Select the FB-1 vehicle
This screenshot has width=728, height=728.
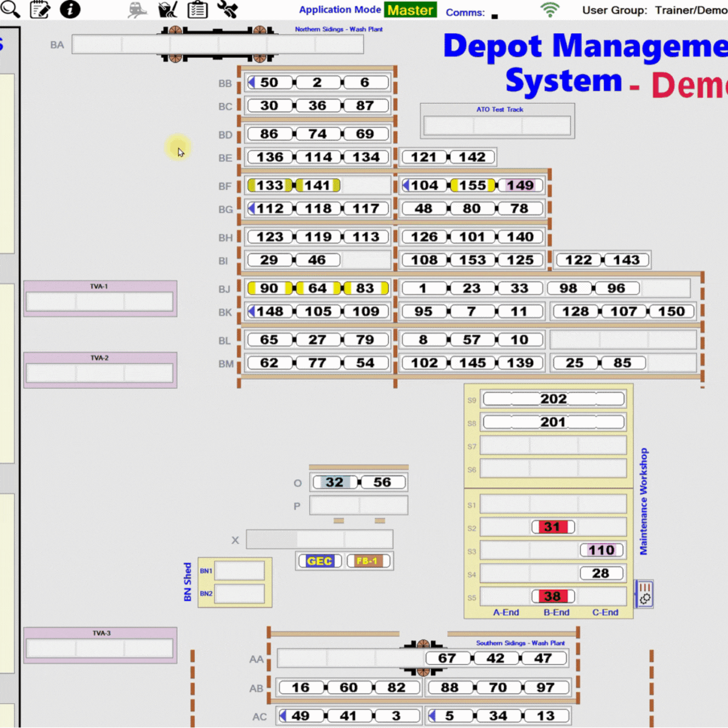(x=367, y=561)
